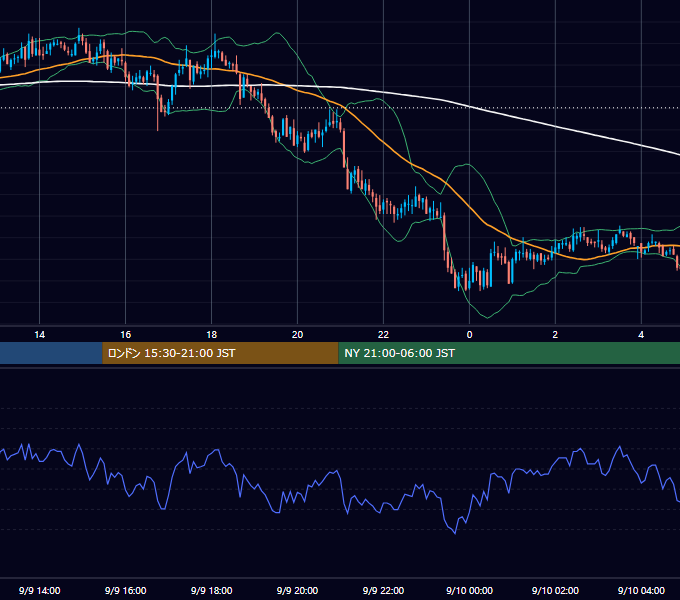This screenshot has width=680, height=600.
Task: Click the 9/9 20:00 label on indicator axis
Action: pos(297,590)
